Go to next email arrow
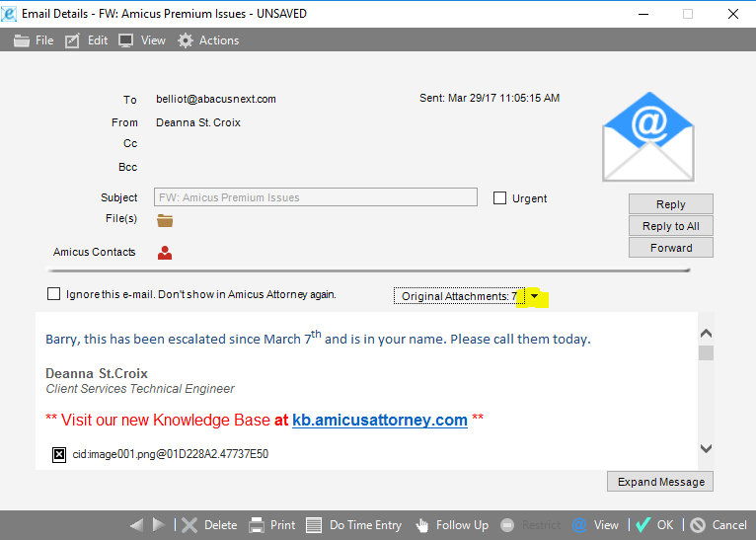The height and width of the screenshot is (540, 756). [159, 525]
